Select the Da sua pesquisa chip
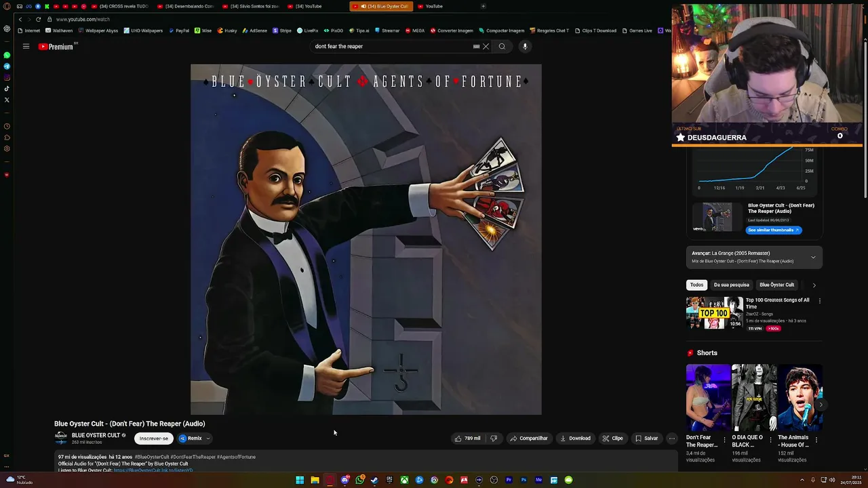868x488 pixels. pos(731,285)
